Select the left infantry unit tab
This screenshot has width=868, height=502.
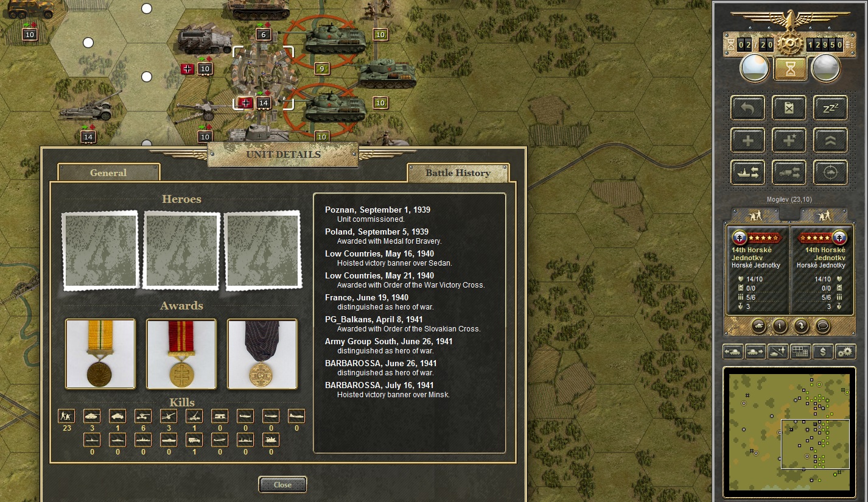pyautogui.click(x=755, y=215)
